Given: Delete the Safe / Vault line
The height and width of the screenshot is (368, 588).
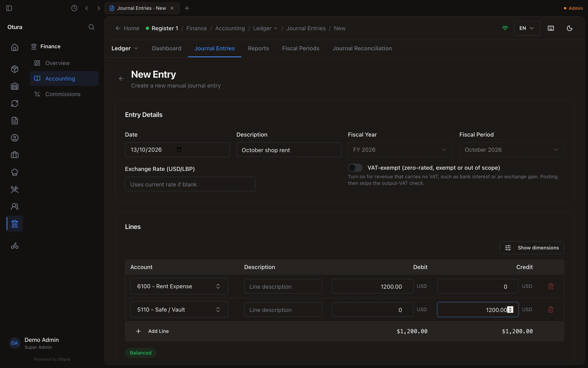Looking at the screenshot, I should click(551, 310).
